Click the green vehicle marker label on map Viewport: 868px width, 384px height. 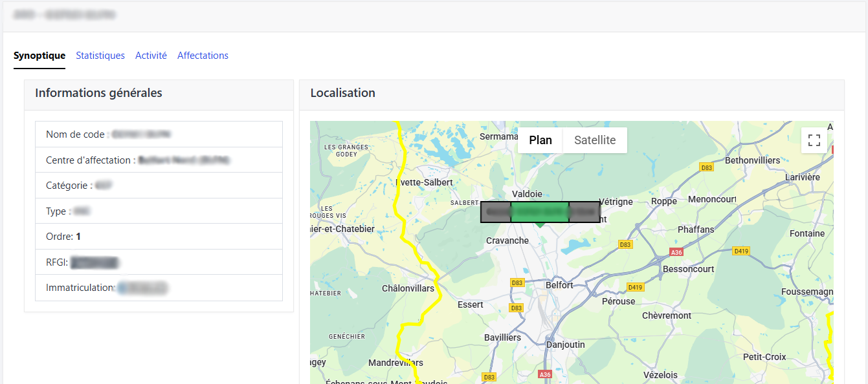[x=540, y=212]
